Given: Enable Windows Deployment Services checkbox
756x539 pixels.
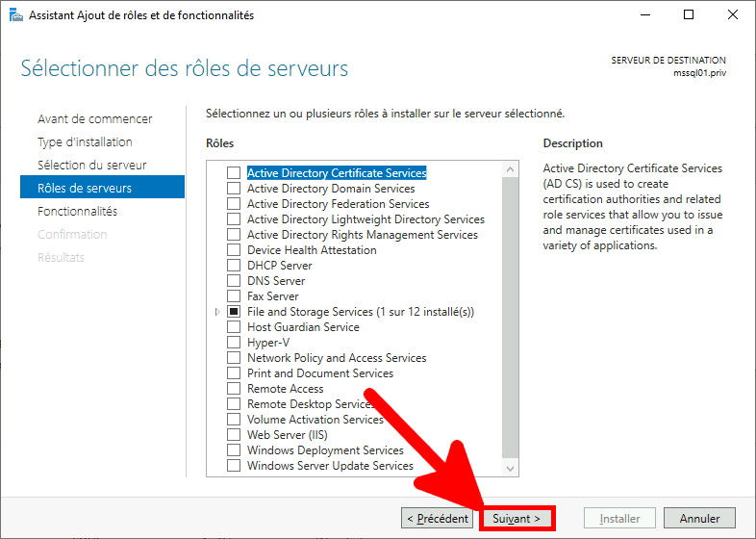Looking at the screenshot, I should [234, 450].
